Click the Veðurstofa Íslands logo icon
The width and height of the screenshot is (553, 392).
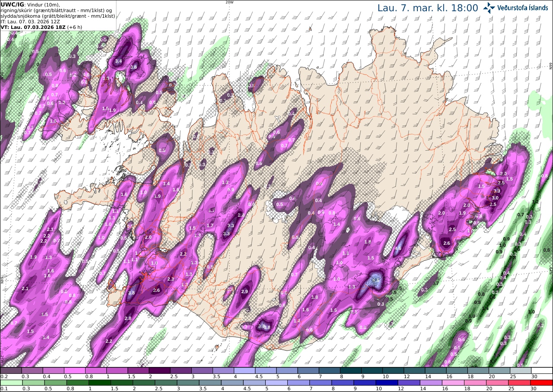click(489, 8)
